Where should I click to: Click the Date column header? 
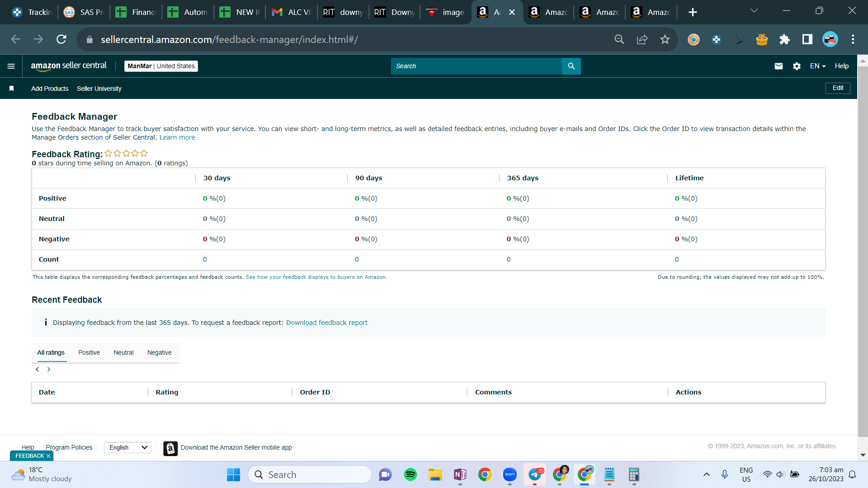point(47,392)
